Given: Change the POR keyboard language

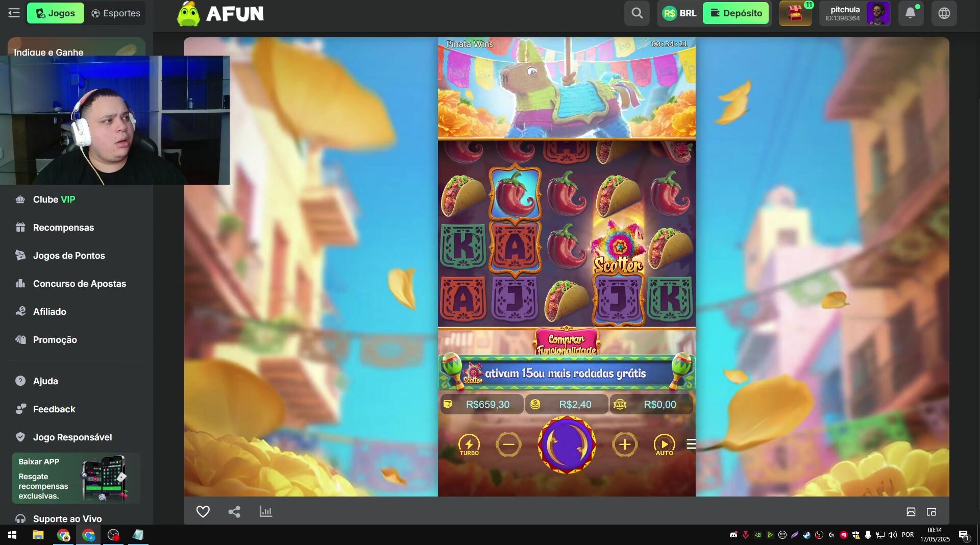Looking at the screenshot, I should (908, 535).
